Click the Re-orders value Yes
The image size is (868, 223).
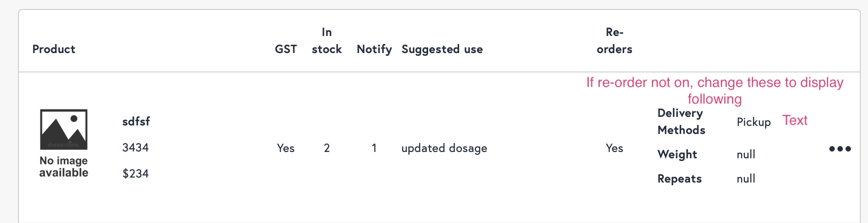point(614,148)
